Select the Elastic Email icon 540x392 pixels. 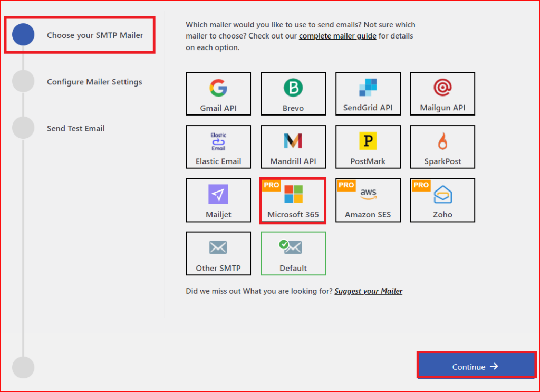pos(218,147)
